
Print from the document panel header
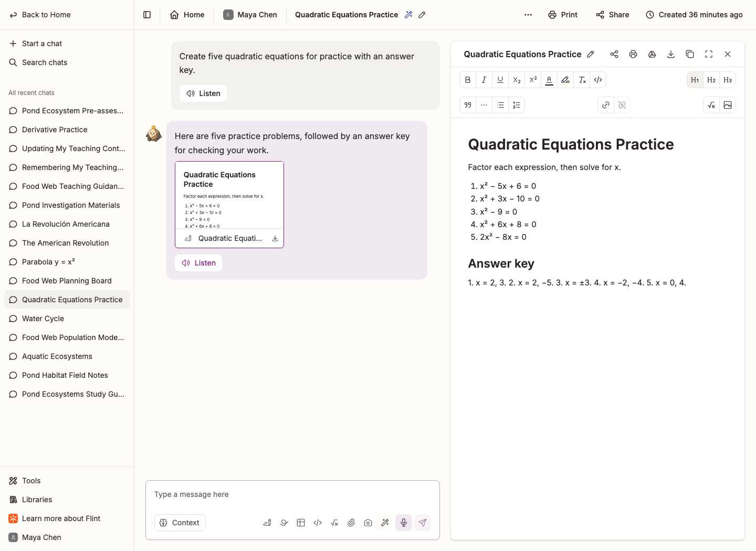(x=633, y=54)
